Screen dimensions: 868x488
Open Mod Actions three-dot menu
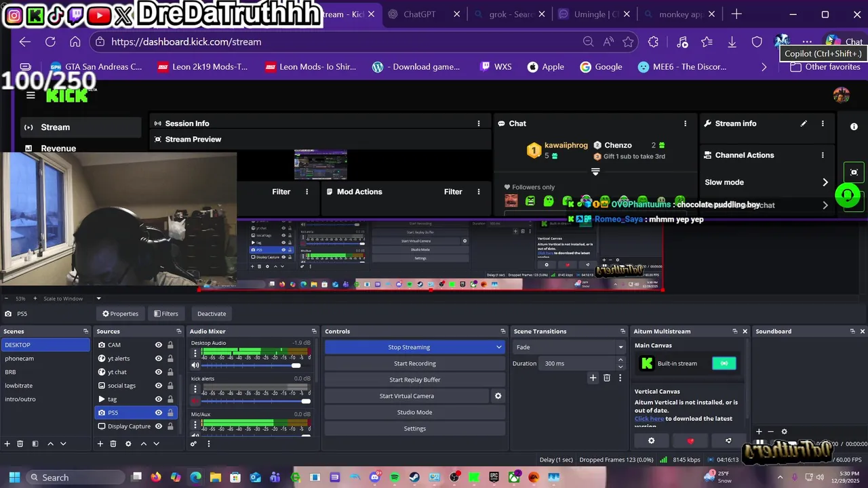pos(479,192)
